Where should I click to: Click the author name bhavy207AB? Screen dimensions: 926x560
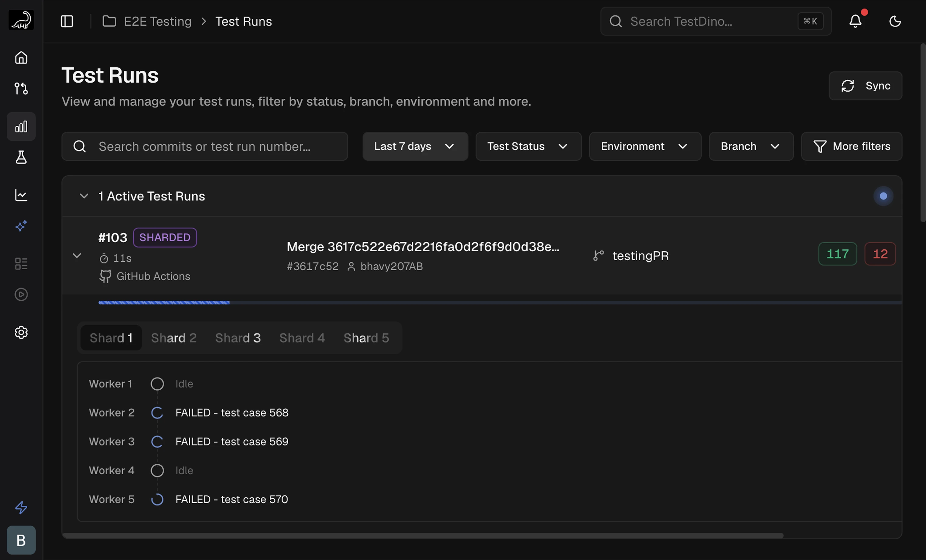click(392, 266)
